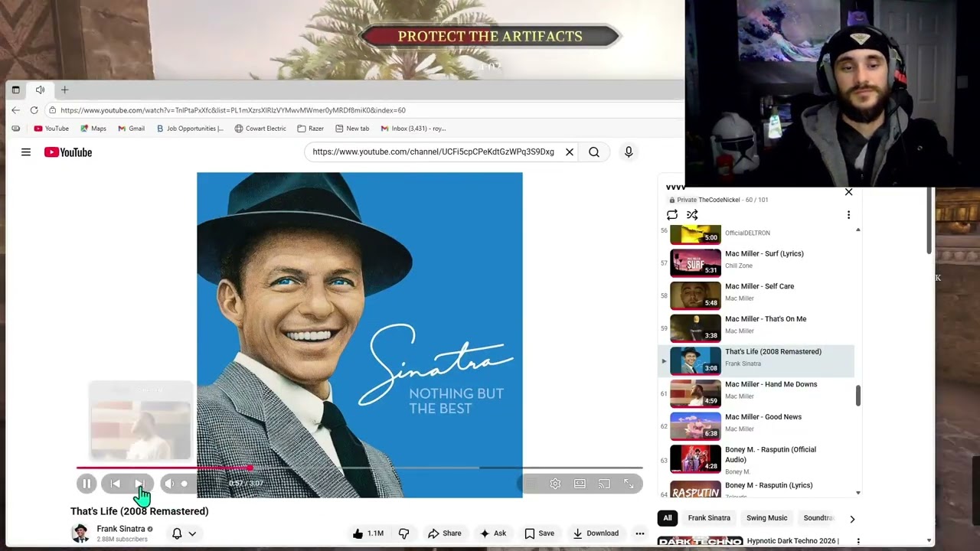The width and height of the screenshot is (980, 551).
Task: Open more actions ellipsis below video
Action: coord(640,533)
